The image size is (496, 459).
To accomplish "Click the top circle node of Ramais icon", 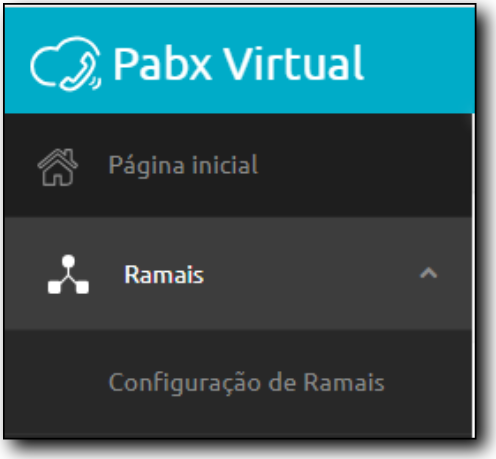I will 68,261.
